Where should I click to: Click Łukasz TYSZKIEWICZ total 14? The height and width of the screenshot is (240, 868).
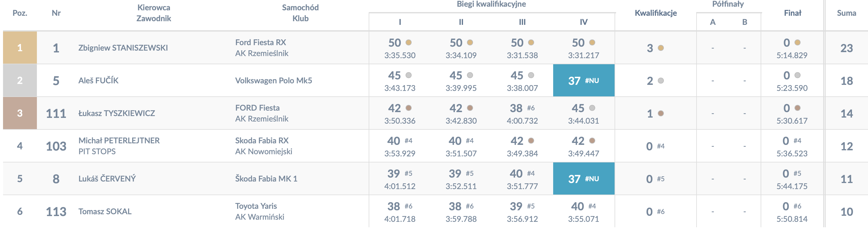pos(847,113)
